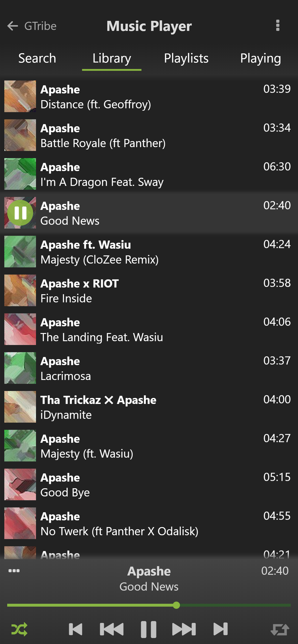Click the green playback progress slider knob
This screenshot has width=298, height=644.
click(176, 605)
